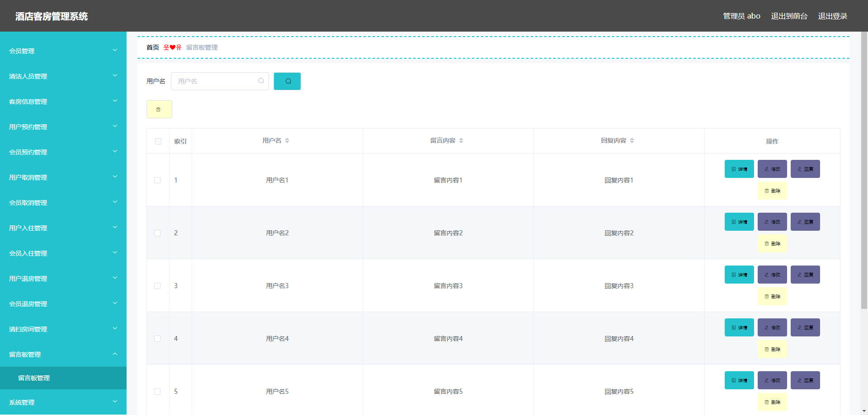Expand the 客房信息管理 sidebar menu

tap(63, 101)
